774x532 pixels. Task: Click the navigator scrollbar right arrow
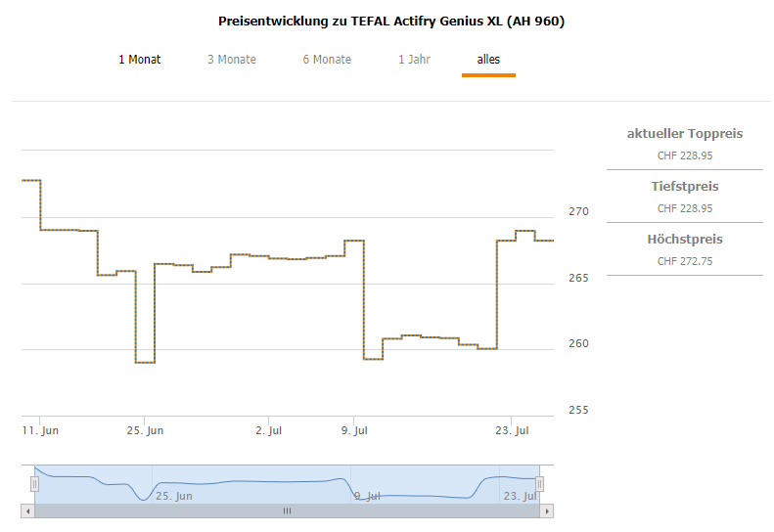(548, 510)
